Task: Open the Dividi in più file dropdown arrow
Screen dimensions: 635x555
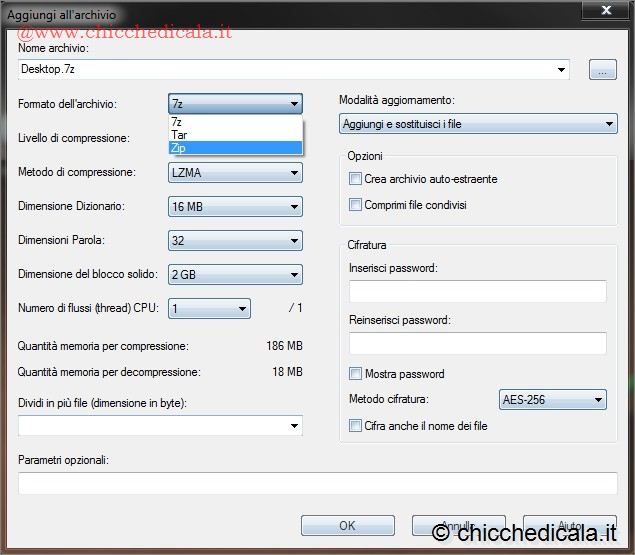Action: click(x=294, y=427)
